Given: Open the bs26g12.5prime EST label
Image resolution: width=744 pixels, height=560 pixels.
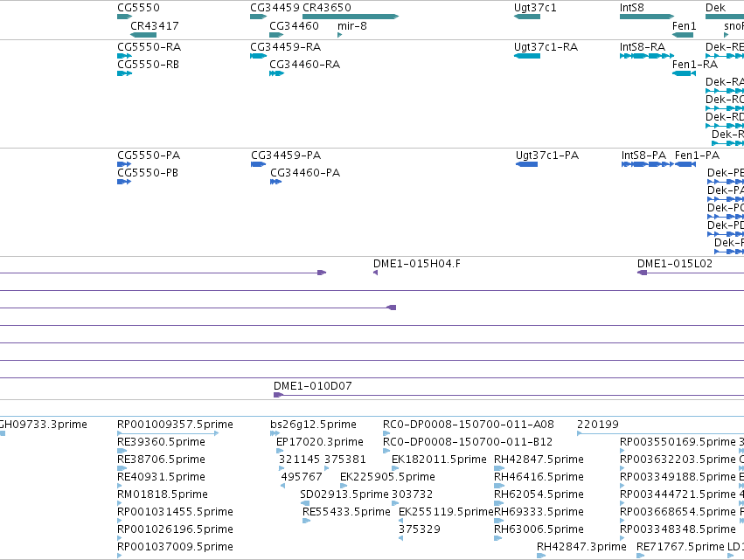Looking at the screenshot, I should click(x=313, y=425).
